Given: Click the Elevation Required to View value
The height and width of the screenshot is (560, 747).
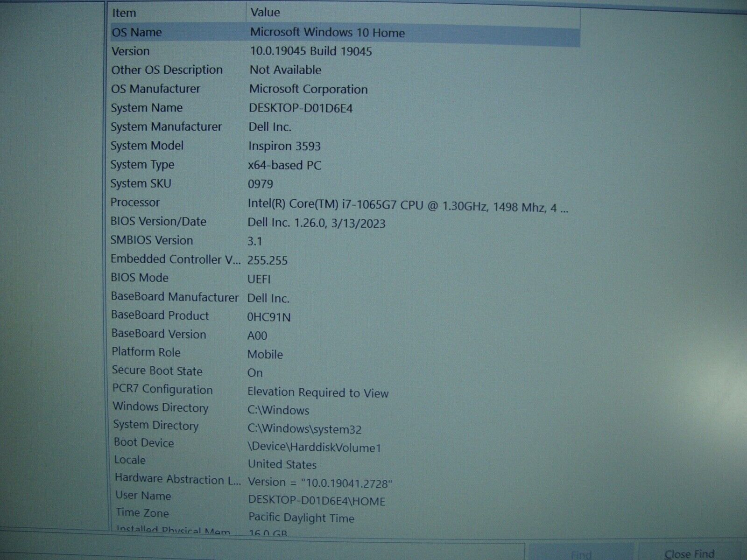Looking at the screenshot, I should click(x=318, y=392).
